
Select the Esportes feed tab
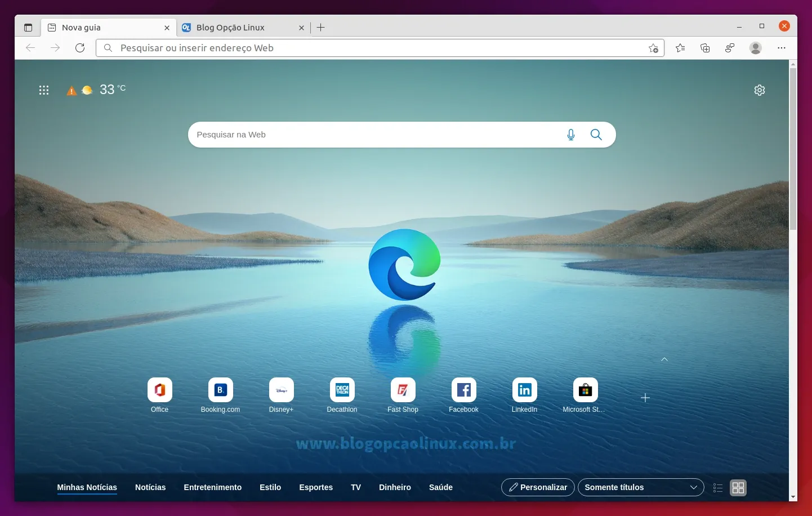[316, 487]
